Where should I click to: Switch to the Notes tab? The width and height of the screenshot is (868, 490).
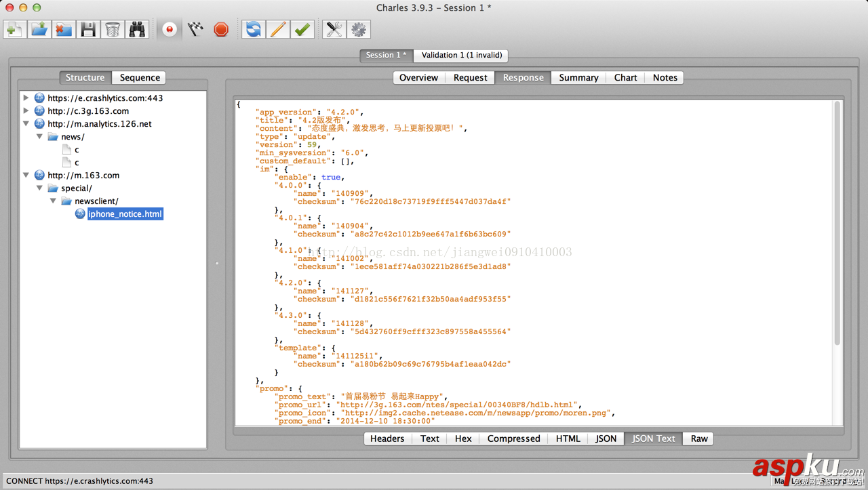[x=665, y=78]
